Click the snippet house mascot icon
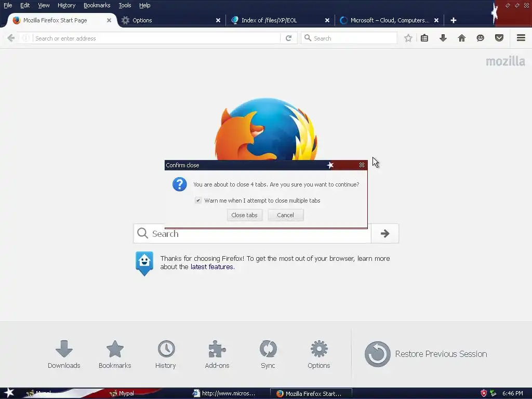The image size is (532, 399). coord(144,263)
